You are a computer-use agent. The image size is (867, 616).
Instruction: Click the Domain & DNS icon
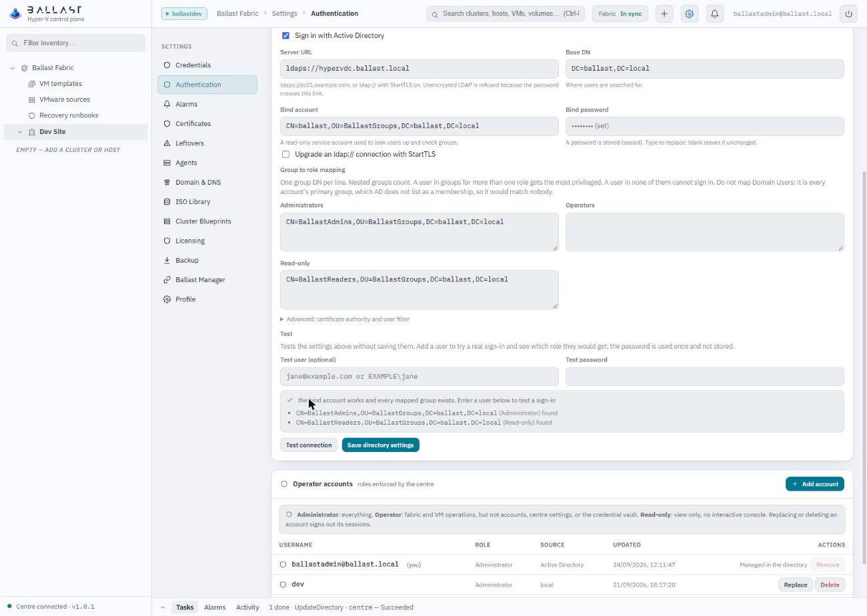click(x=167, y=182)
